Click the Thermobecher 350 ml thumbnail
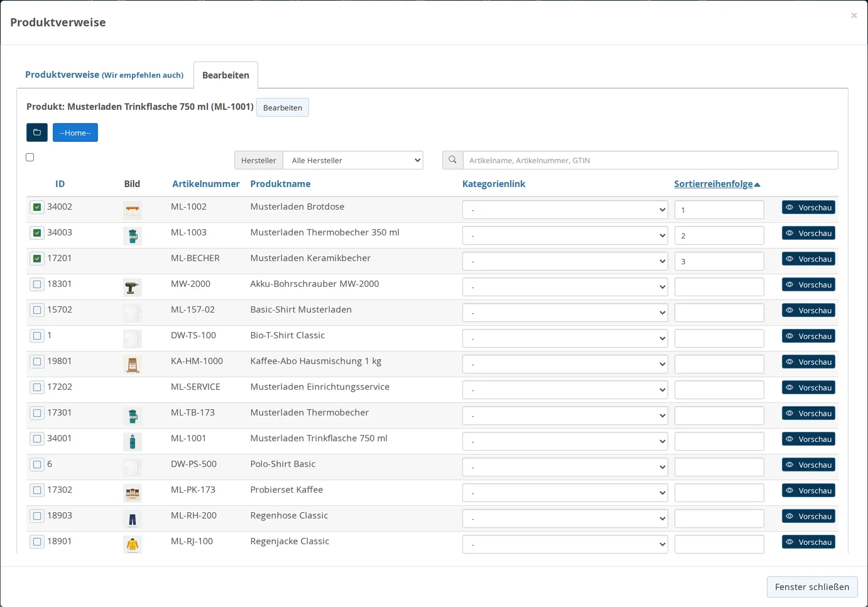The width and height of the screenshot is (868, 607). 133,236
